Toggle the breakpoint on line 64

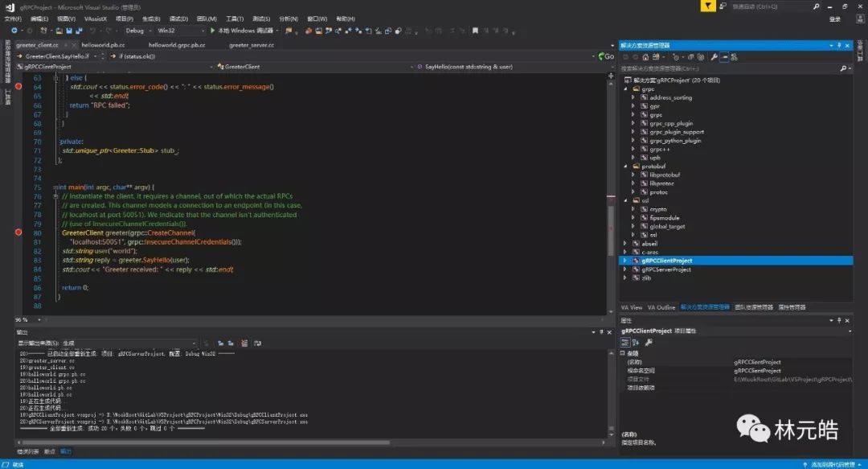click(18, 85)
